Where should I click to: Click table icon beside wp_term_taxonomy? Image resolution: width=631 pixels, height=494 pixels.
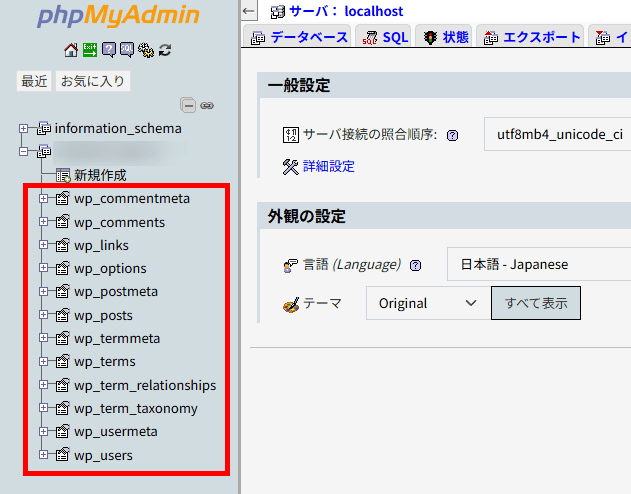coord(62,408)
